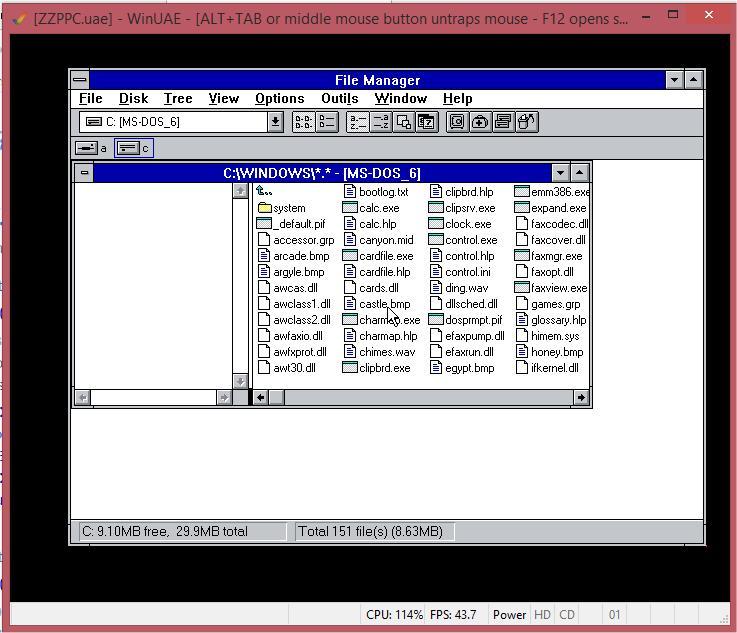Switch to floppy drive a
This screenshot has height=633, width=737.
pyautogui.click(x=91, y=148)
